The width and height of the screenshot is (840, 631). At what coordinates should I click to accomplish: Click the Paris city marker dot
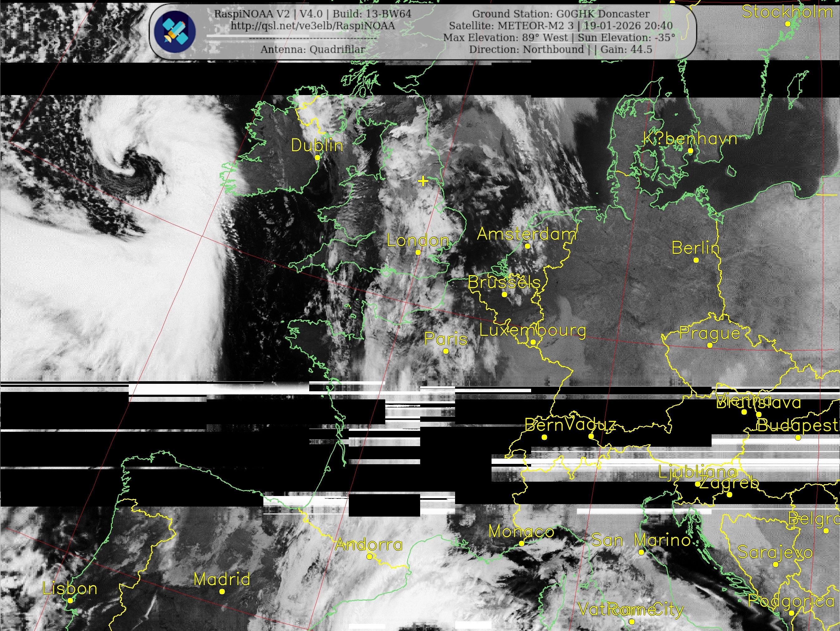(x=446, y=351)
